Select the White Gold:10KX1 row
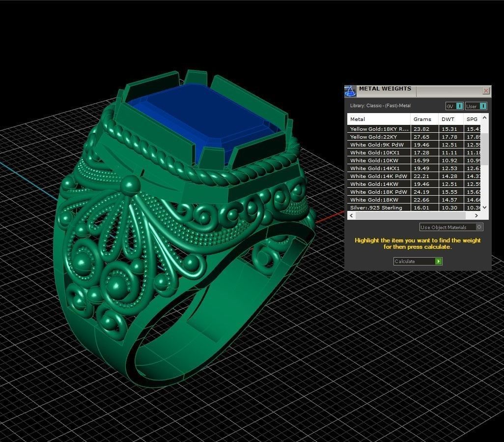The image size is (504, 442). 414,152
